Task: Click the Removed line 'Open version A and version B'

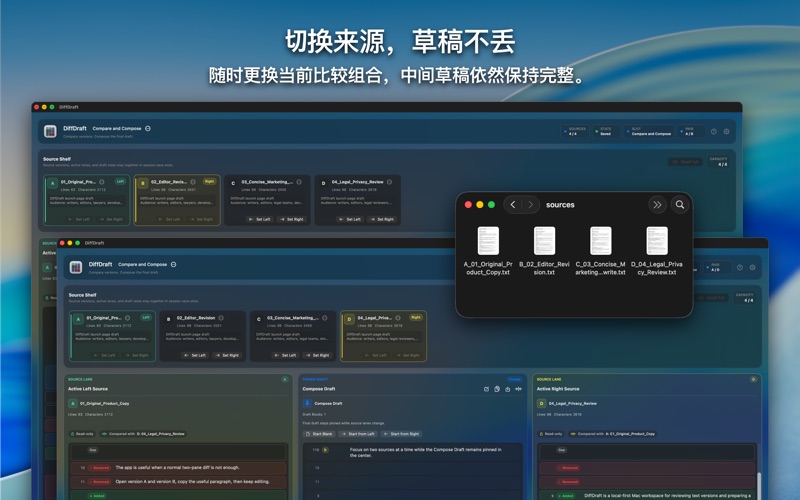Action: [179, 481]
